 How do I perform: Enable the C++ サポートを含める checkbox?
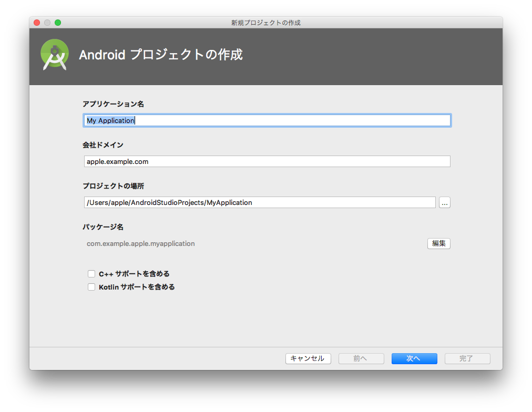click(x=91, y=274)
